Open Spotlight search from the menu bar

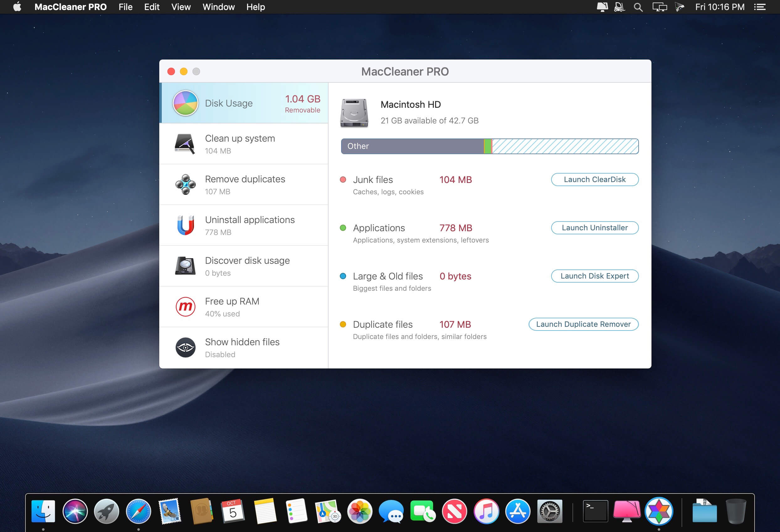638,7
